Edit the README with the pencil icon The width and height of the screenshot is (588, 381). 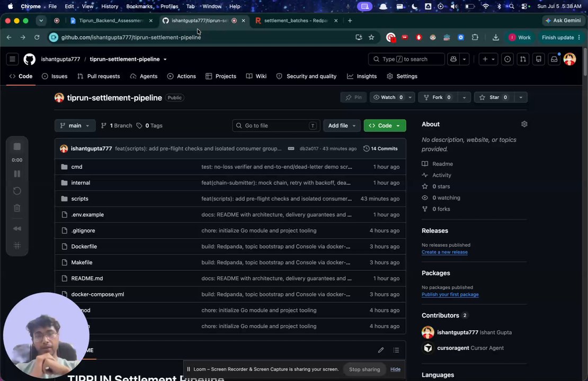click(x=381, y=350)
